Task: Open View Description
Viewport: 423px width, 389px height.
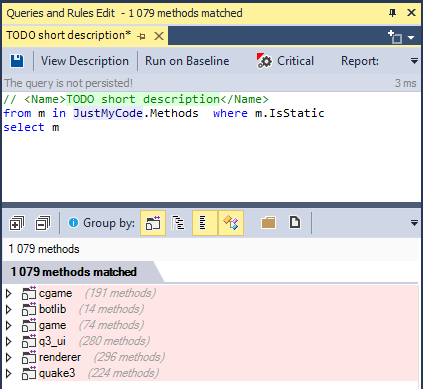Action: [x=85, y=61]
